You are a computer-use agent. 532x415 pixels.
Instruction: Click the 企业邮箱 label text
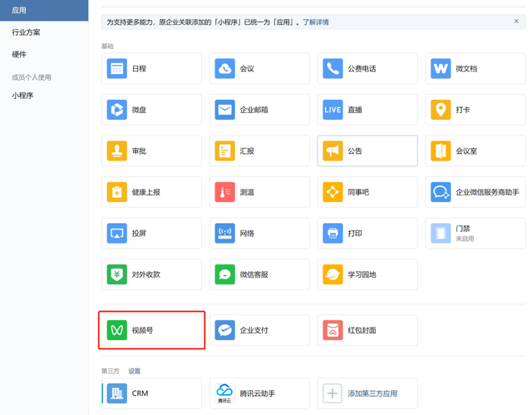[x=254, y=110]
